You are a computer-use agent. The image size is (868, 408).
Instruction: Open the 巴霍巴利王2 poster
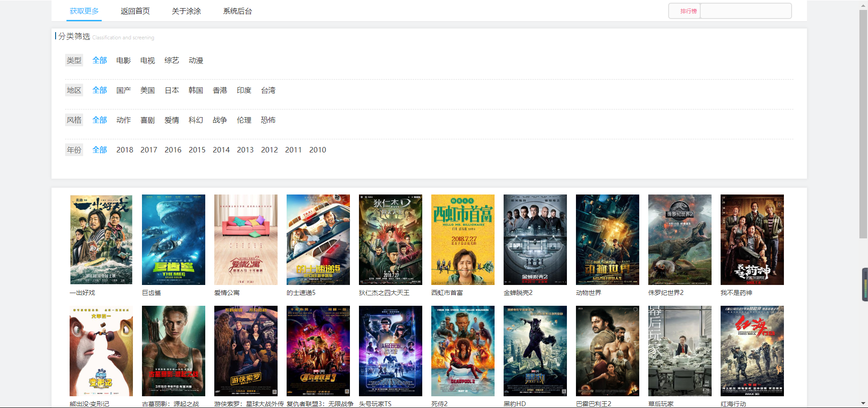click(x=608, y=351)
